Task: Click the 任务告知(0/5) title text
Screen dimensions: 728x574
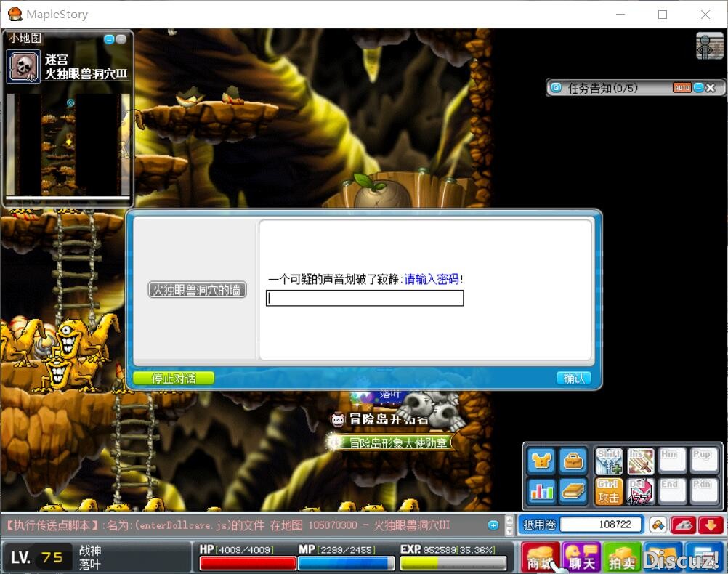Action: click(x=603, y=88)
